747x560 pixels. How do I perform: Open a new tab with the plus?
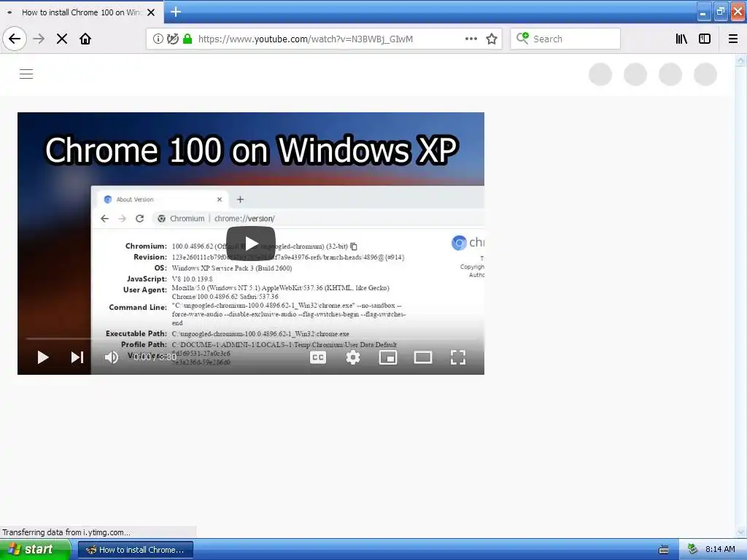pos(176,12)
